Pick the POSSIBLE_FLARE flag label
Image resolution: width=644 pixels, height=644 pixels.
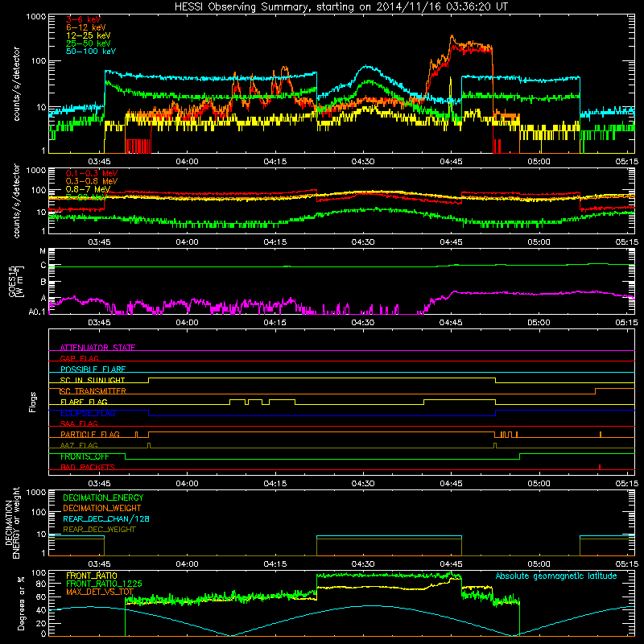pos(93,369)
